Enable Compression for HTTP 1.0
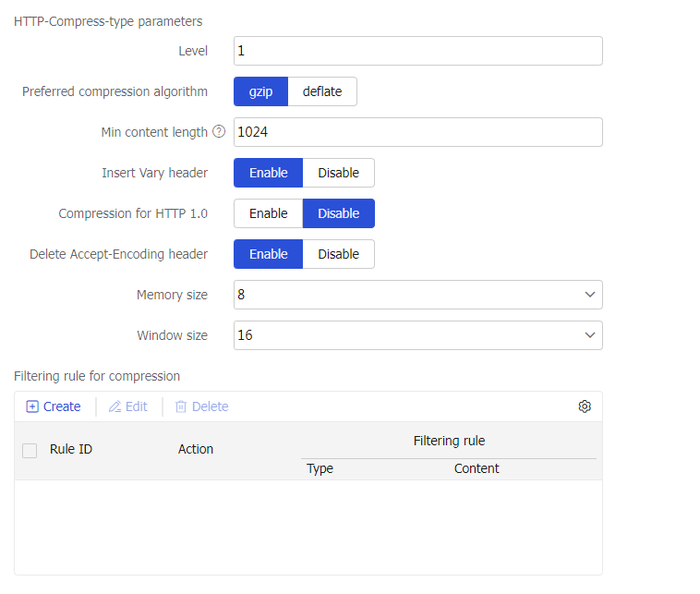 tap(268, 213)
